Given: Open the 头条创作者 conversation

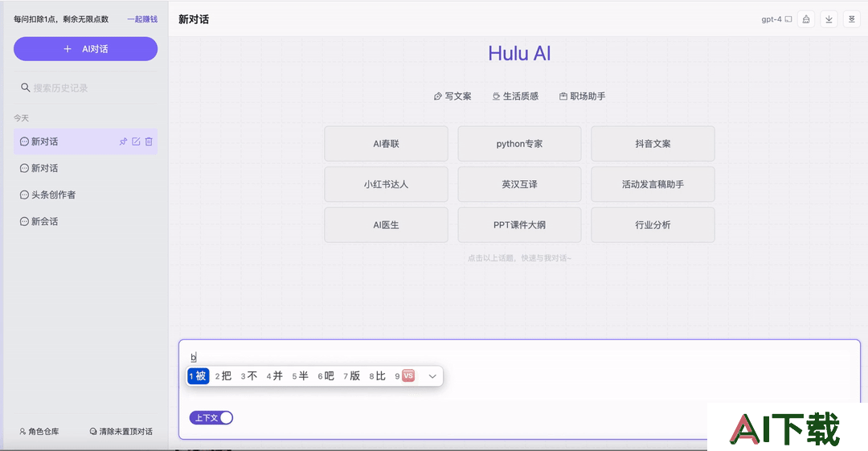Looking at the screenshot, I should tap(85, 195).
